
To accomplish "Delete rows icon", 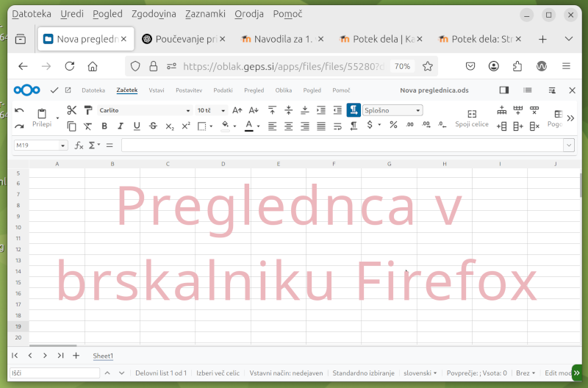I will tap(534, 110).
